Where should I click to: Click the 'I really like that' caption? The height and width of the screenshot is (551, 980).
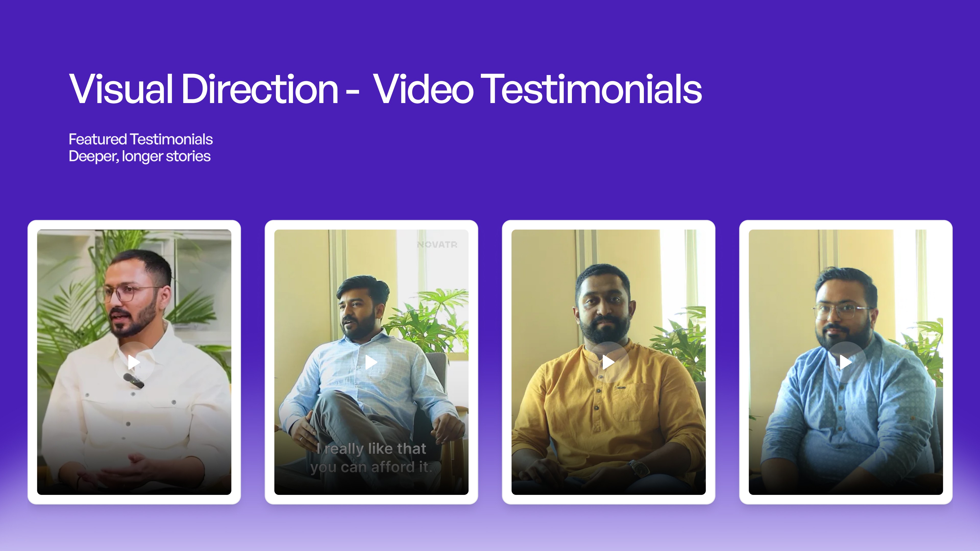371,449
